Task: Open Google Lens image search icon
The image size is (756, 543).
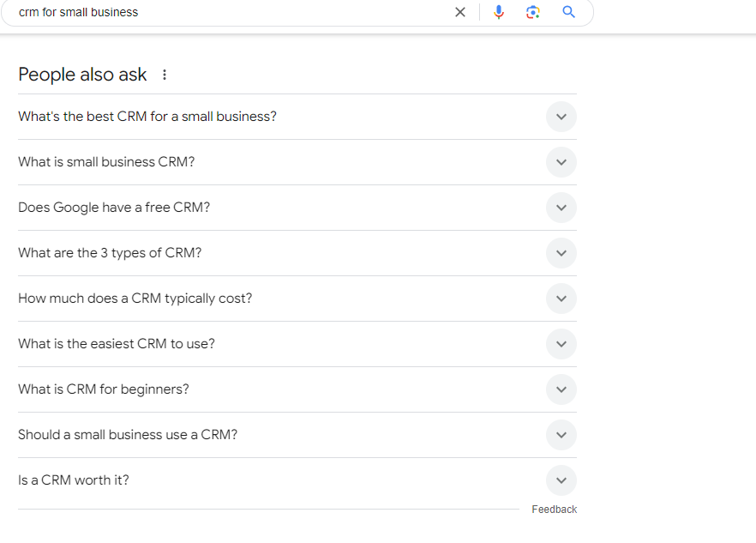Action: coord(533,12)
